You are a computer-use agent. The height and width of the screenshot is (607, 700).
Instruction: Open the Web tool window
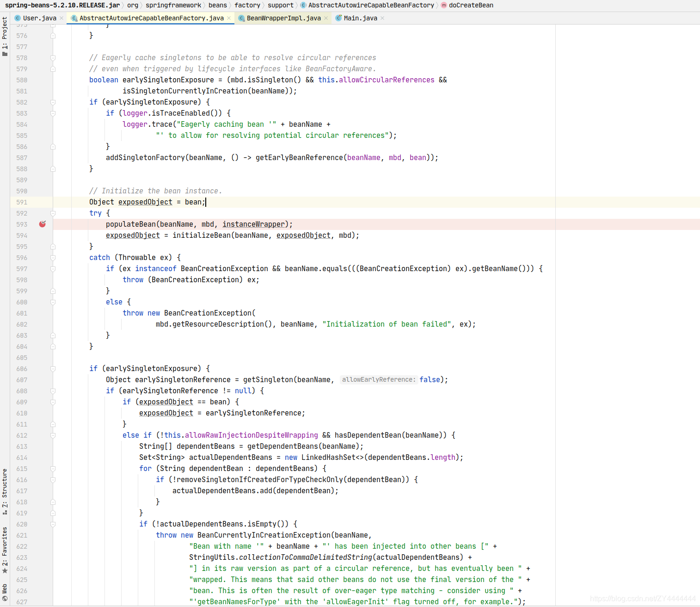pos(5,592)
